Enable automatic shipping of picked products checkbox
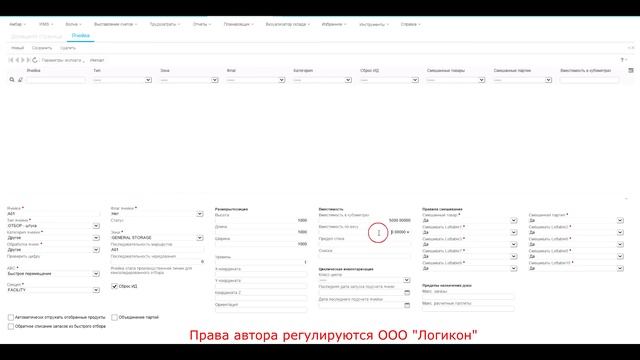Image resolution: width=640 pixels, height=360 pixels. click(11, 317)
